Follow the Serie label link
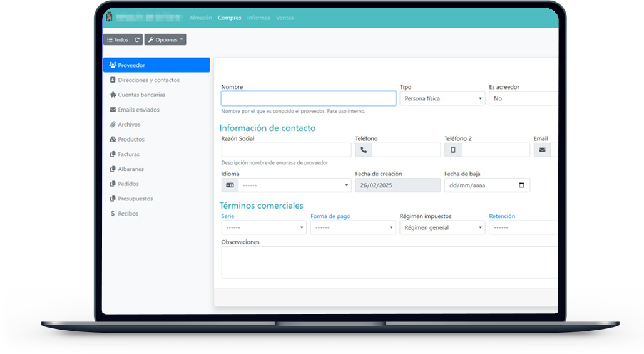644x354 pixels. point(228,216)
